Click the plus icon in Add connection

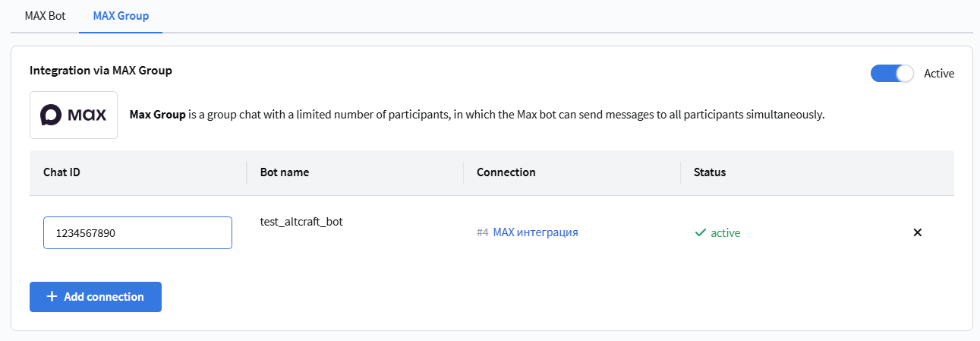coord(52,297)
